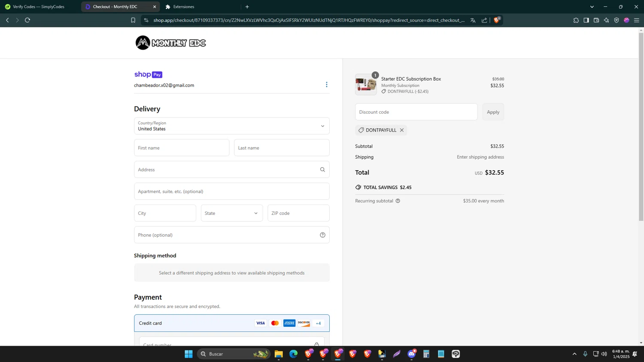Click the taskbar Buscar search box
Image resolution: width=644 pixels, height=362 pixels.
[x=234, y=354]
